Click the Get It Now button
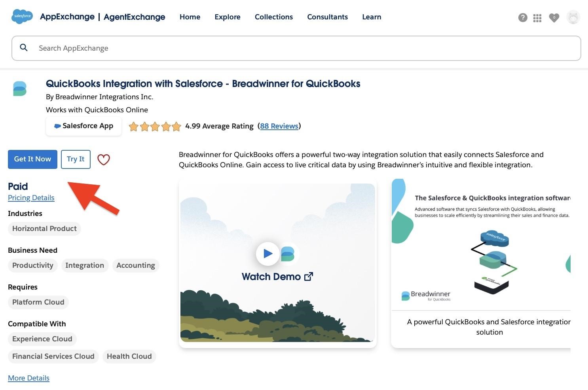 pyautogui.click(x=32, y=159)
